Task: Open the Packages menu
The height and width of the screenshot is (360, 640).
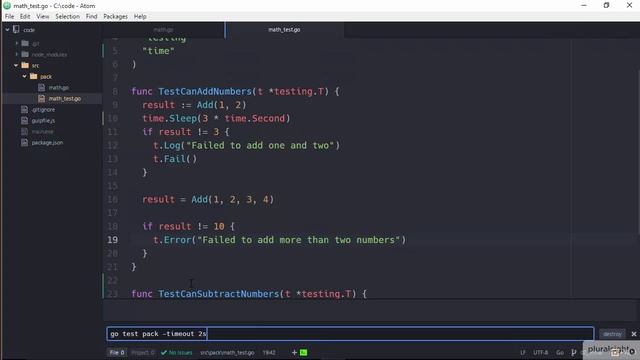Action: click(x=115, y=16)
